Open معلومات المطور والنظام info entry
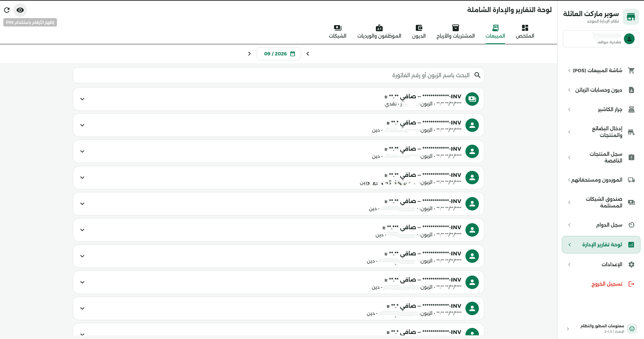The width and height of the screenshot is (644, 339). click(x=601, y=329)
